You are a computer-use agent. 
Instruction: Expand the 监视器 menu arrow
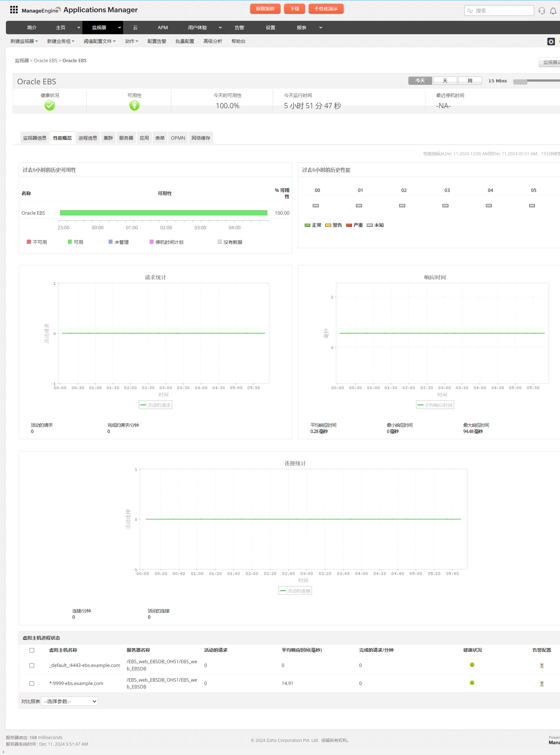pyautogui.click(x=119, y=28)
